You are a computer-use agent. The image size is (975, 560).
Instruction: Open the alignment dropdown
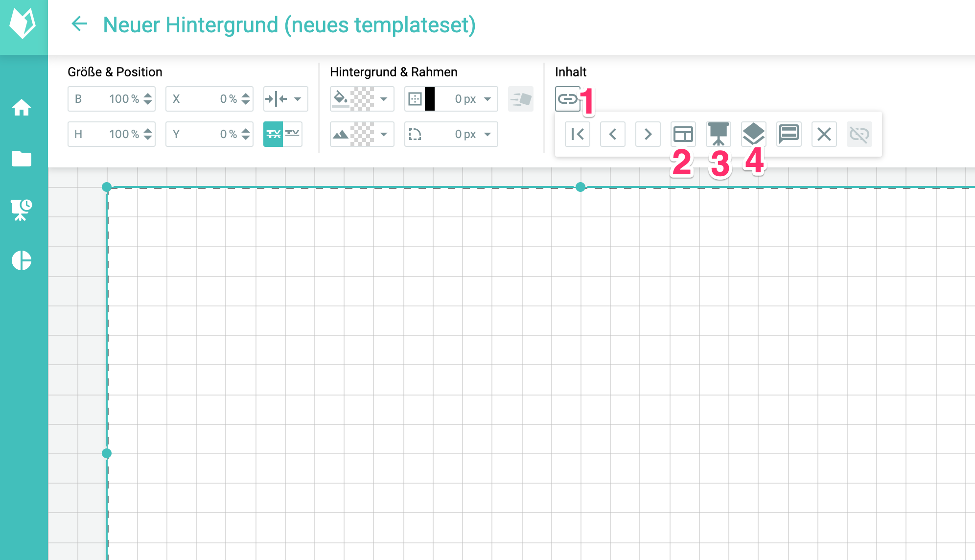pos(285,99)
